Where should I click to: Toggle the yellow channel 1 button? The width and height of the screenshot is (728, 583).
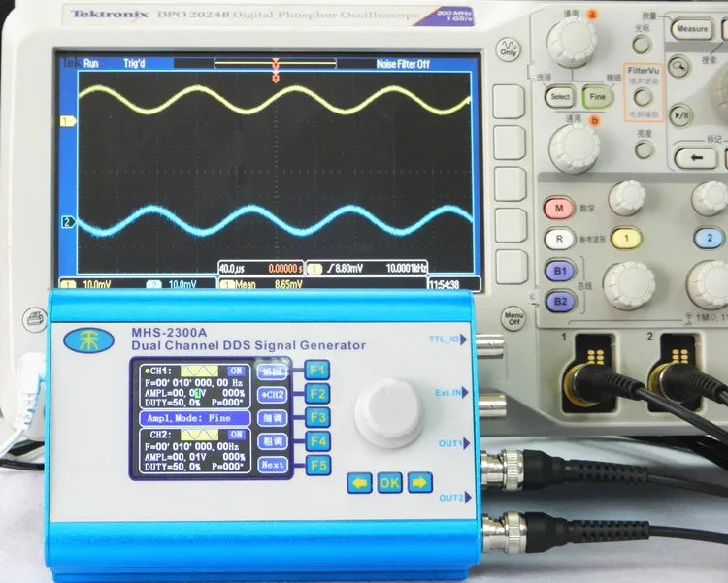pyautogui.click(x=626, y=239)
